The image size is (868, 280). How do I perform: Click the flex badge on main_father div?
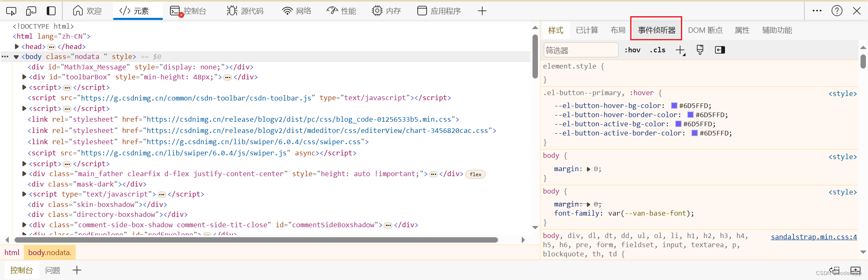(476, 174)
